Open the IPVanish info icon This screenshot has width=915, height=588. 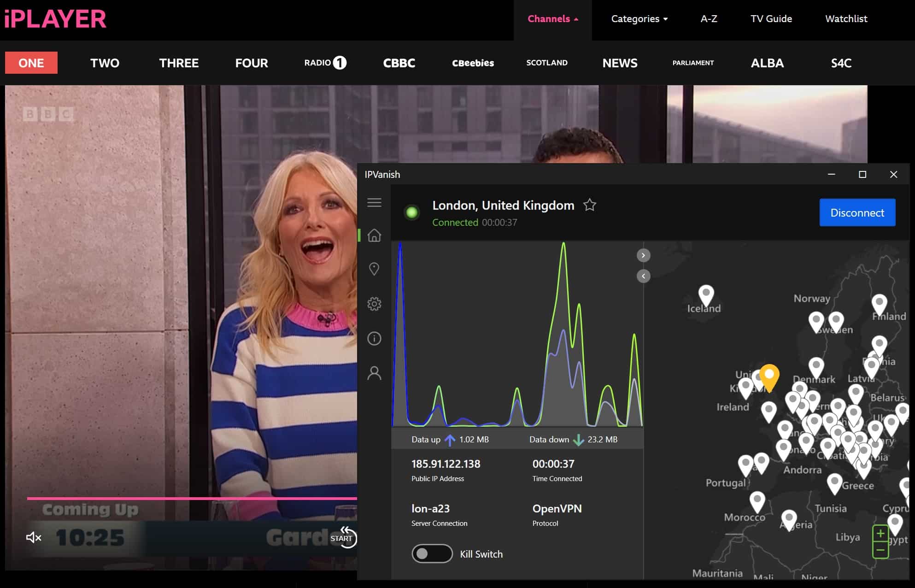coord(374,339)
